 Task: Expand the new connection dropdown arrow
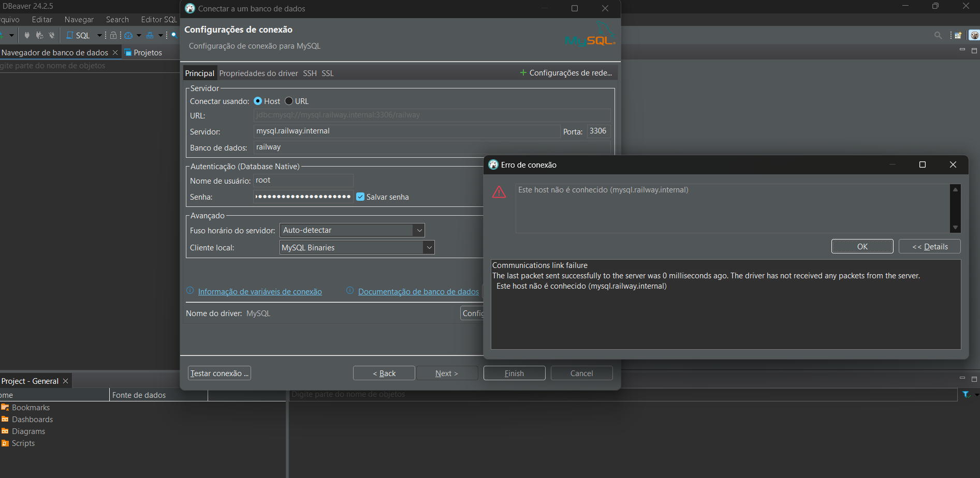pos(11,35)
